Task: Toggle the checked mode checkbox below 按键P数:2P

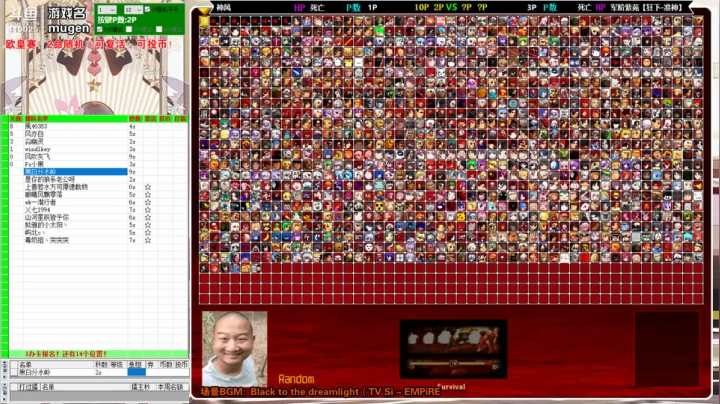Action: click(x=100, y=29)
